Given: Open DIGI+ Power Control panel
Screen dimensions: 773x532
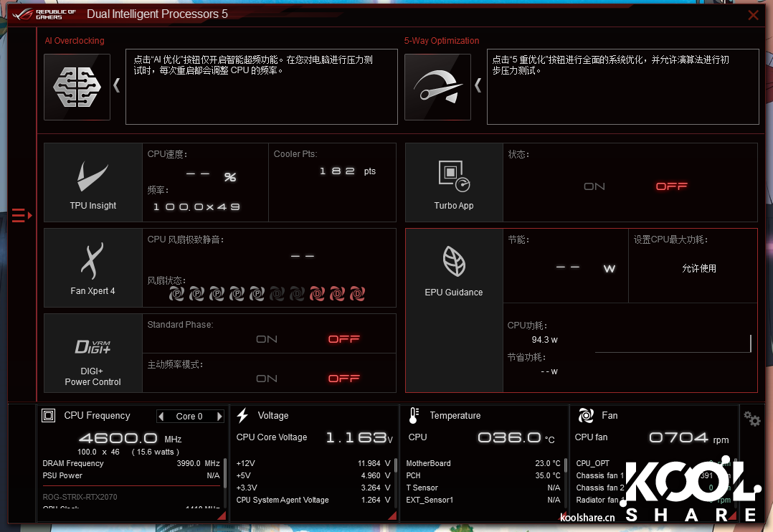Looking at the screenshot, I should click(x=93, y=353).
